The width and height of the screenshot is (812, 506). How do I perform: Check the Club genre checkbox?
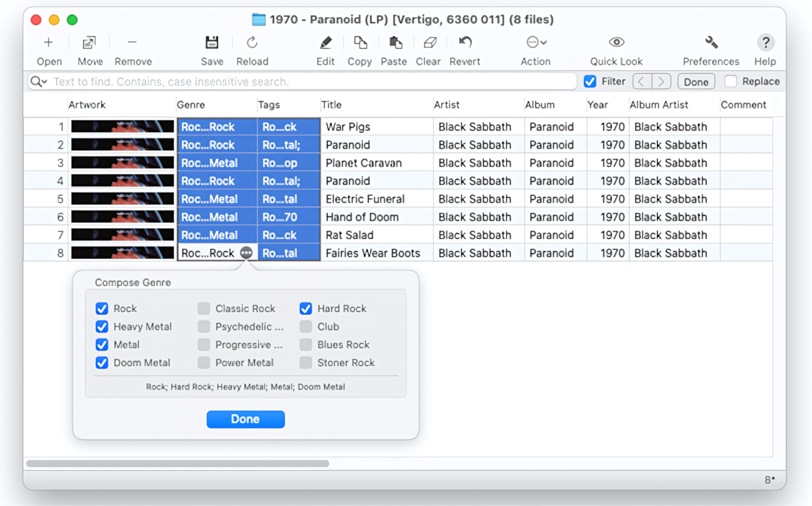306,327
